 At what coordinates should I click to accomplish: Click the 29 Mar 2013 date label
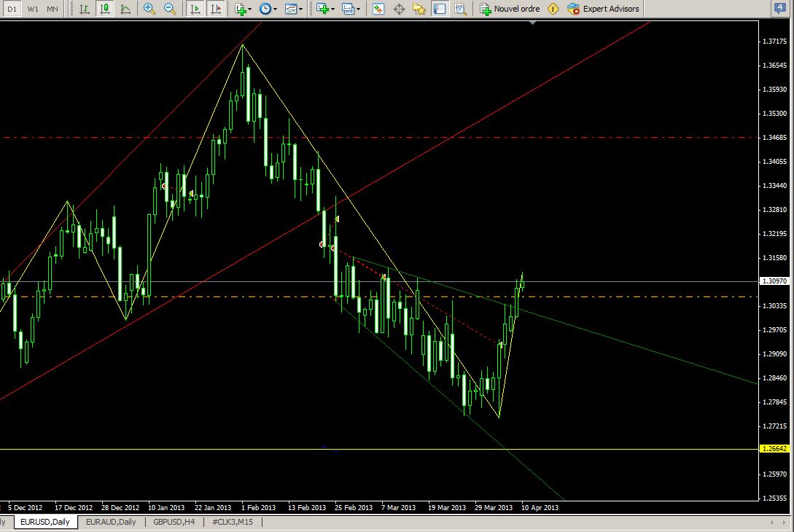[x=493, y=507]
